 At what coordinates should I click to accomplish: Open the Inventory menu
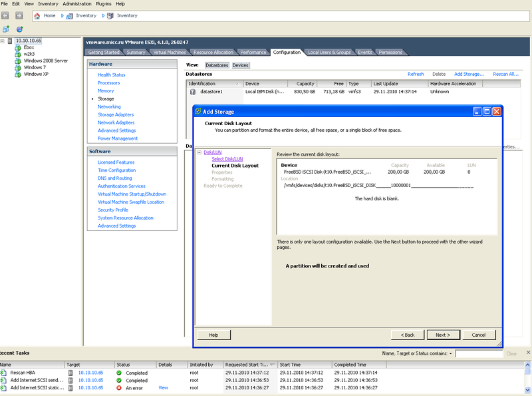coord(48,4)
